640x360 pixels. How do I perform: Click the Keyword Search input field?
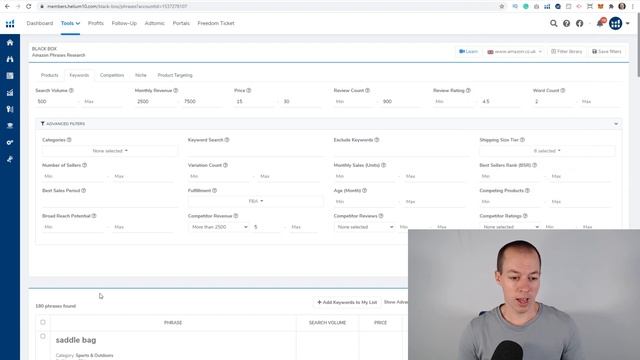pyautogui.click(x=256, y=151)
